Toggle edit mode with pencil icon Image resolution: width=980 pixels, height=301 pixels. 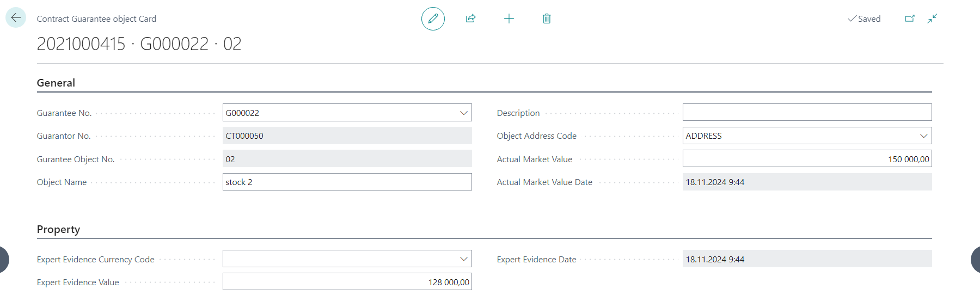tap(433, 19)
